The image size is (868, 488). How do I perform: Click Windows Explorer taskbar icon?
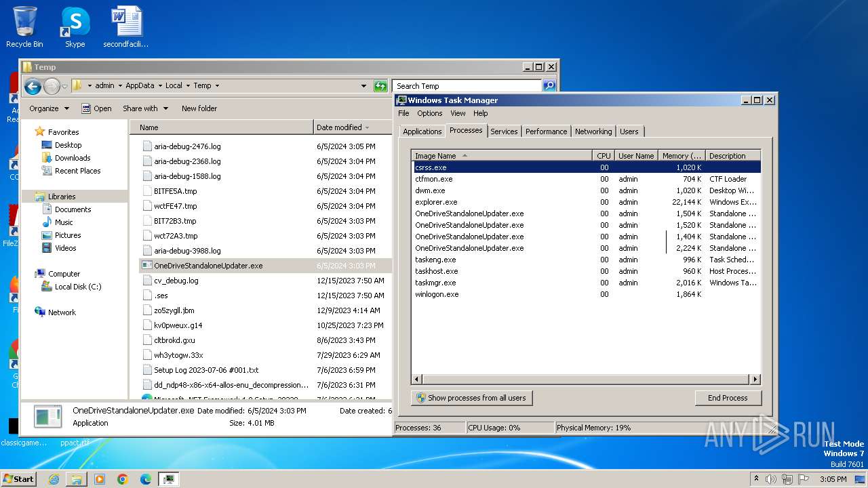click(77, 479)
